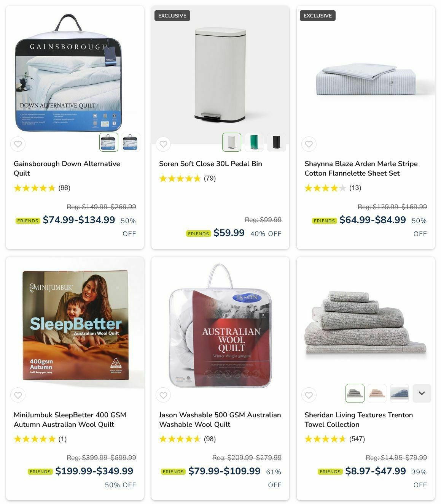Image resolution: width=441 pixels, height=504 pixels.
Task: Wishlist the Jason Wool Quilt heart icon
Action: 163,395
